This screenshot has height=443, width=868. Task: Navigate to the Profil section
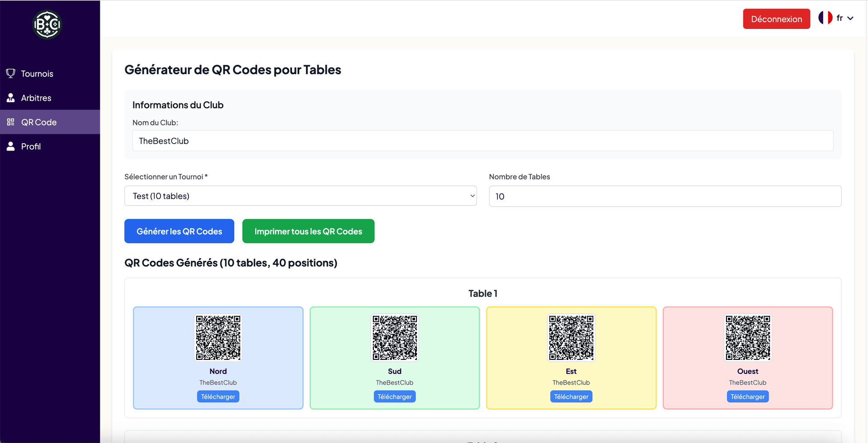point(32,146)
